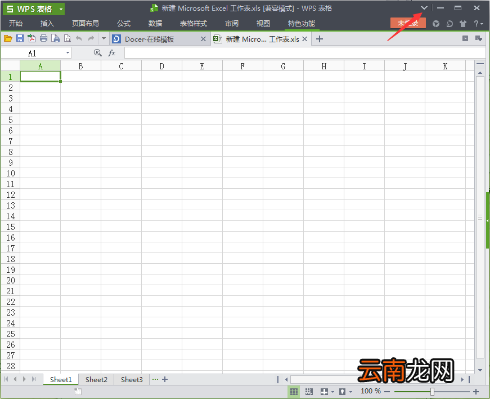Enable normal view in status bar
Screen dimensions: 491x399
click(x=294, y=391)
